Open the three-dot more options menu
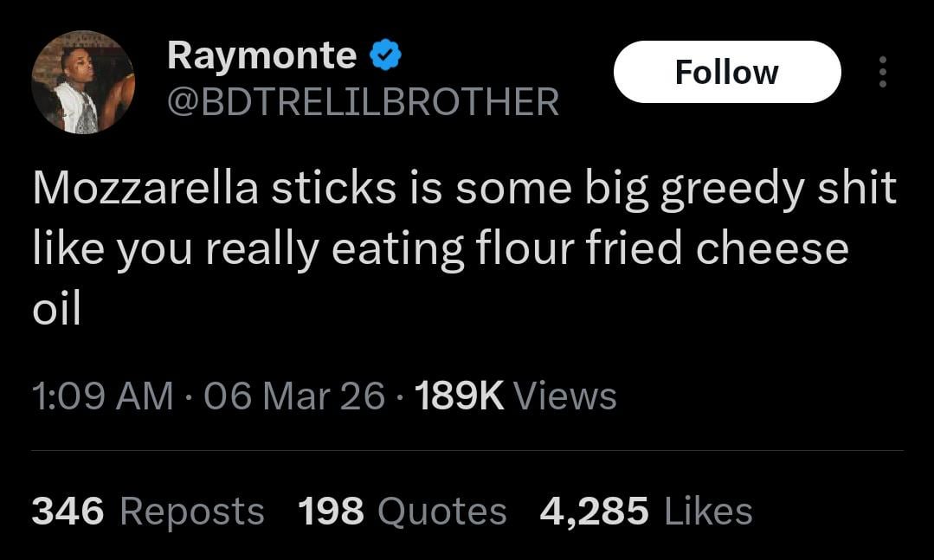The height and width of the screenshot is (560, 934). [x=882, y=72]
